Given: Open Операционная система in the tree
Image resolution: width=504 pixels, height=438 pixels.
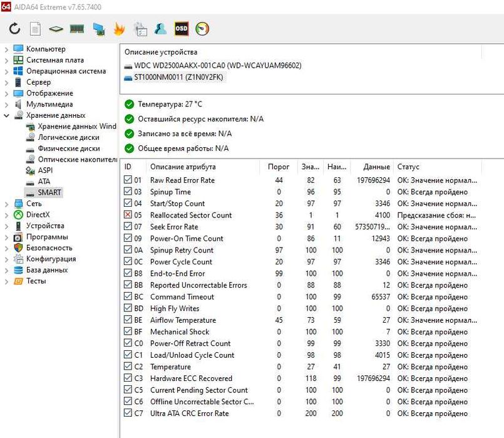Looking at the screenshot, I should pos(66,71).
